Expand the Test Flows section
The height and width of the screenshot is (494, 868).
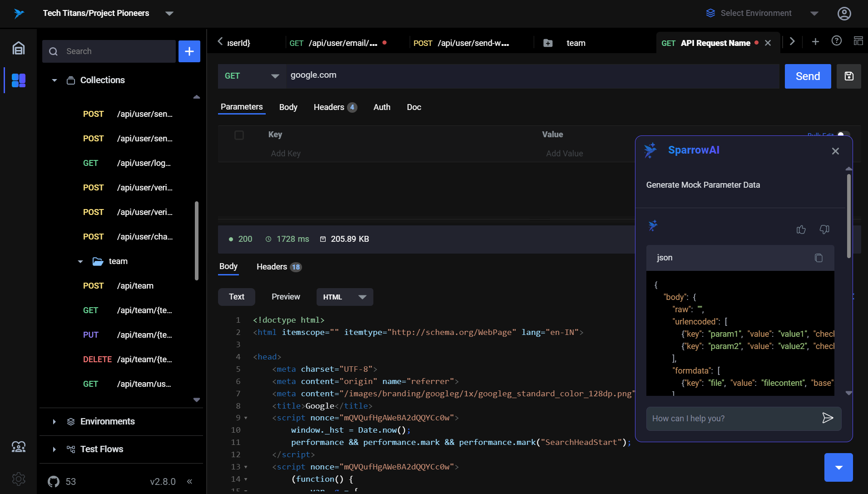pyautogui.click(x=55, y=449)
